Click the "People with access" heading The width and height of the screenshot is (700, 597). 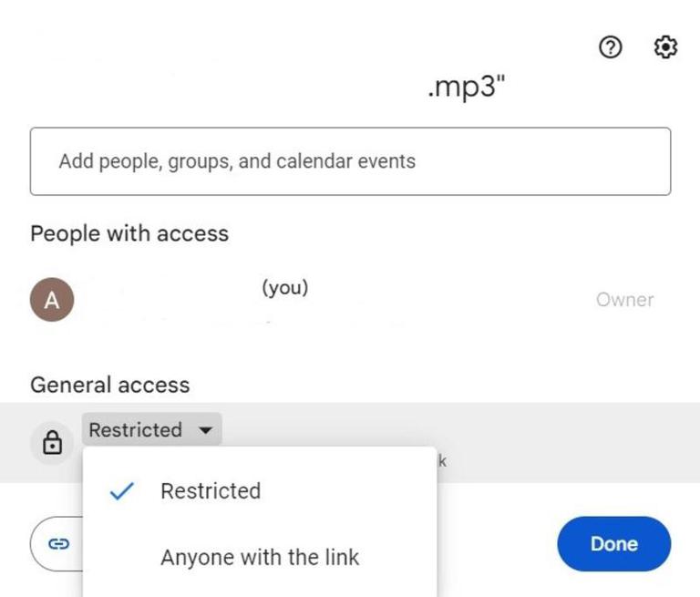(x=129, y=233)
